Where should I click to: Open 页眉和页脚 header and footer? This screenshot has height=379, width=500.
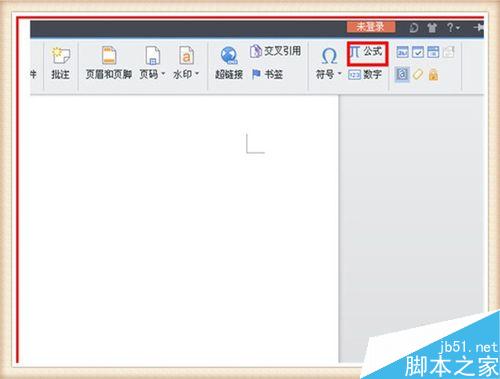(x=109, y=63)
